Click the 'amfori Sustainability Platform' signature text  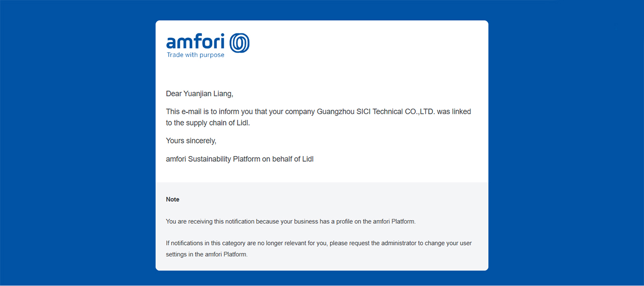[x=213, y=159]
